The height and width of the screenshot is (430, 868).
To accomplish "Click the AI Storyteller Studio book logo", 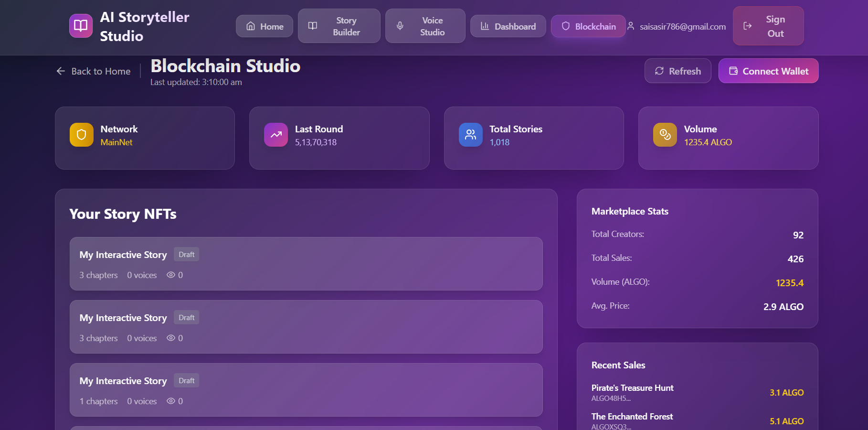I will pyautogui.click(x=81, y=26).
